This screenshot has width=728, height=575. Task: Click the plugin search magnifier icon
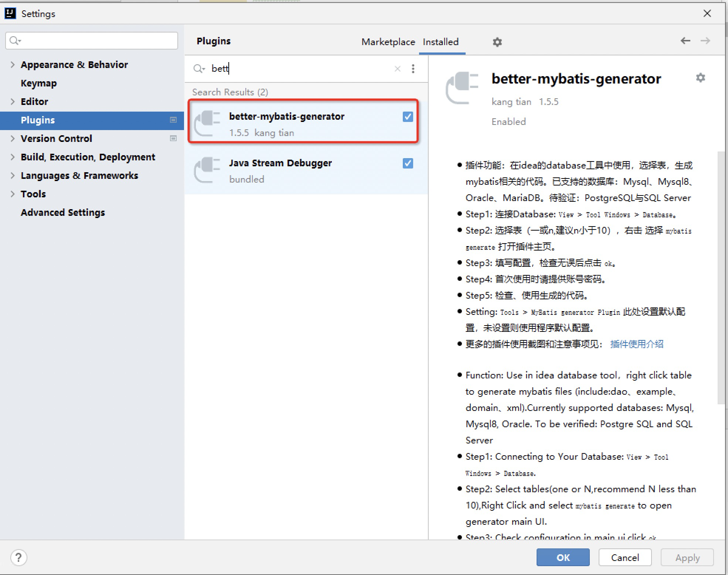tap(199, 69)
